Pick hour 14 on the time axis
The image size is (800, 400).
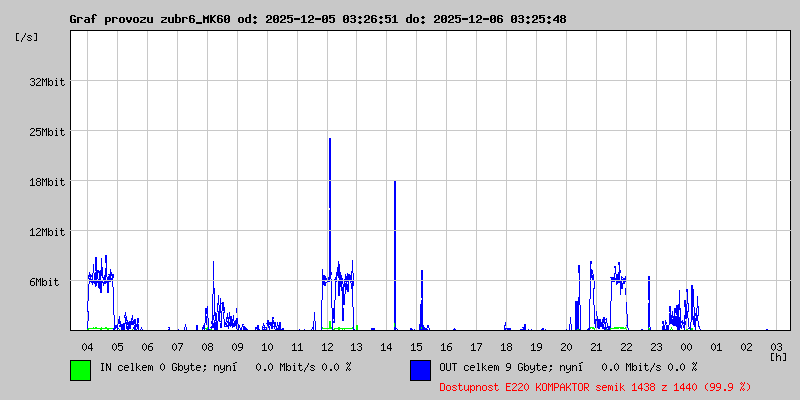click(x=387, y=346)
